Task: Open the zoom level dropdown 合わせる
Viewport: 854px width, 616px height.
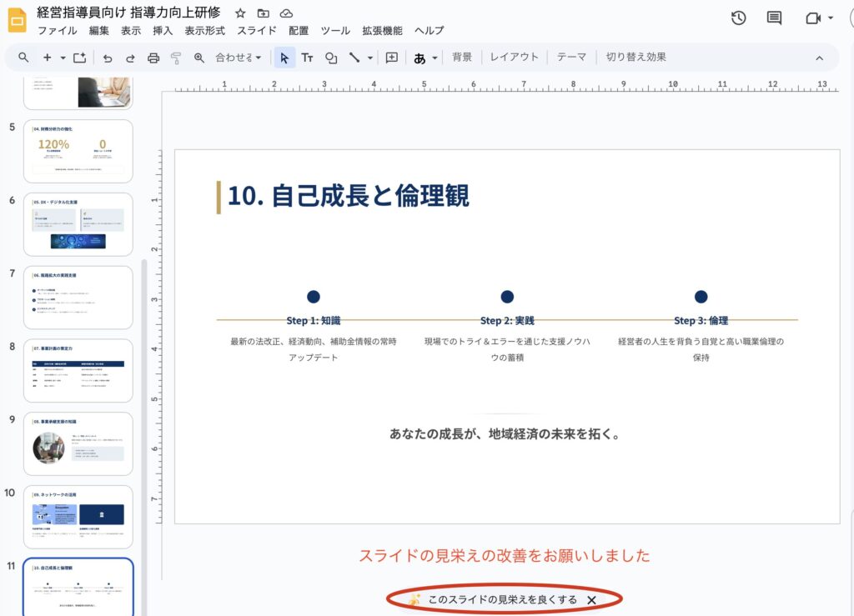Action: click(x=239, y=58)
